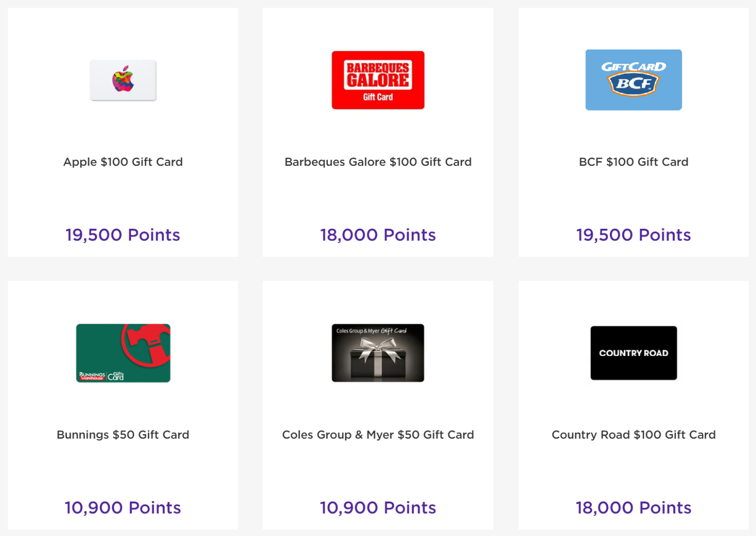The height and width of the screenshot is (536, 756).
Task: Select the black Country Road card image
Action: [x=634, y=353]
